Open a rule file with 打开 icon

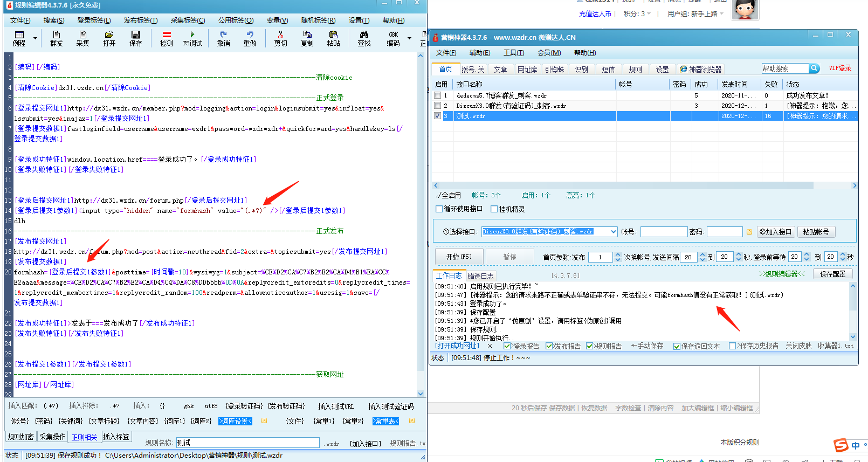109,38
